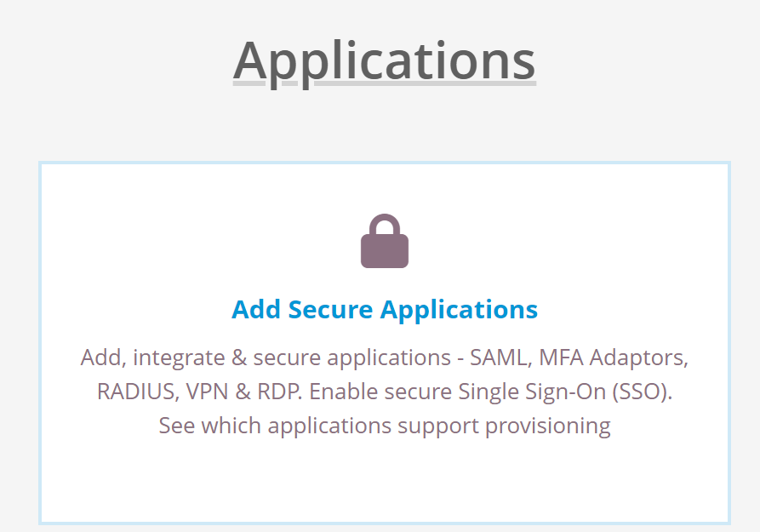Click the 'Enable secure' text
The width and height of the screenshot is (760, 532).
click(x=380, y=392)
